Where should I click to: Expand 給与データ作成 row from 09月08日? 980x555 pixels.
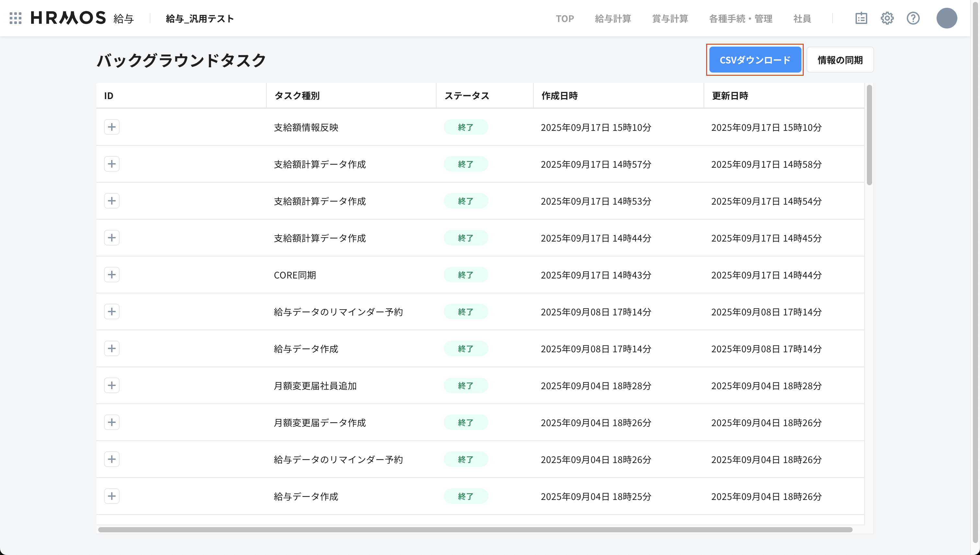click(x=112, y=348)
